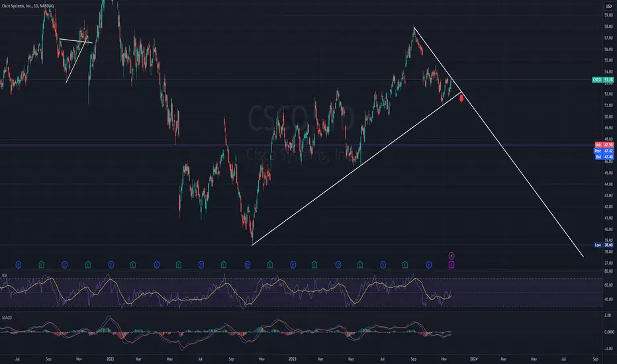Click the earnings marker near May 2022
The height and width of the screenshot is (364, 617).
coord(179,265)
